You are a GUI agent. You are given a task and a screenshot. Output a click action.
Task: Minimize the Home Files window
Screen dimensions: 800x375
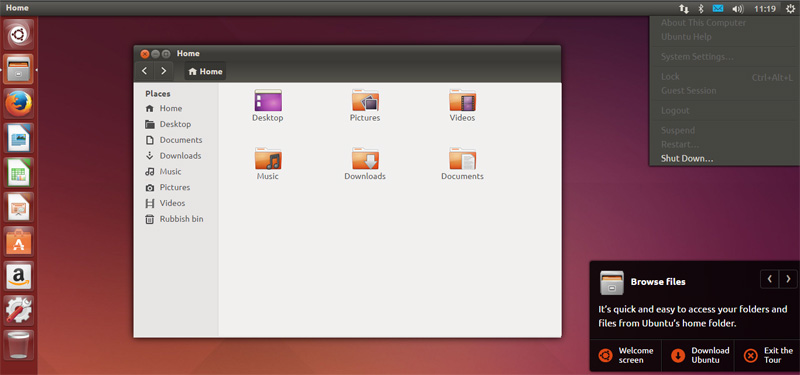pyautogui.click(x=156, y=54)
